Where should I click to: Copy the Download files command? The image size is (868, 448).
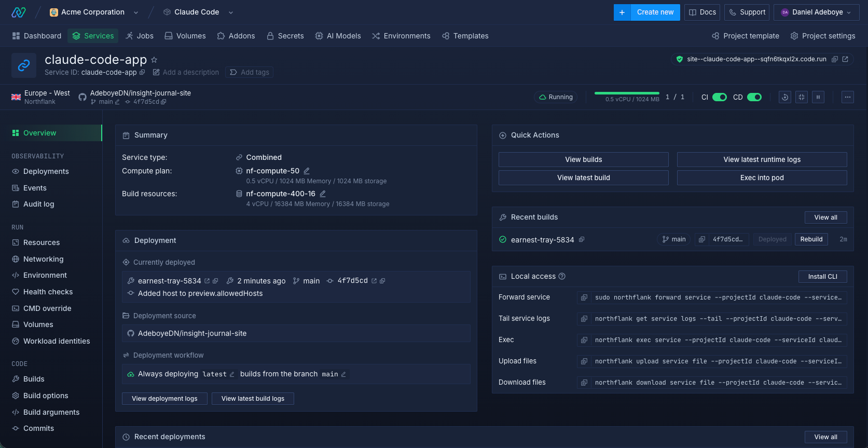click(x=584, y=383)
